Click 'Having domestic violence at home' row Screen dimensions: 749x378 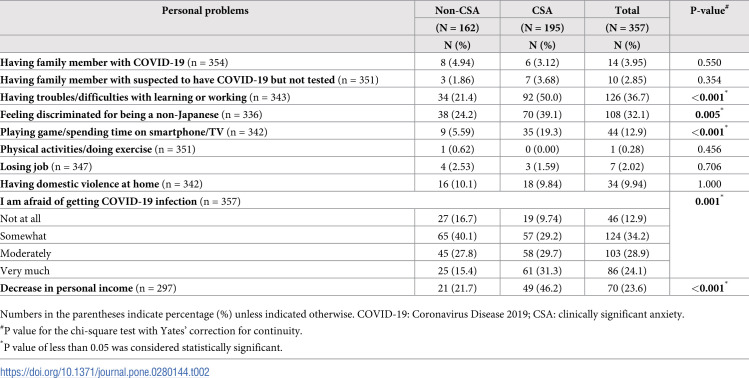click(101, 184)
